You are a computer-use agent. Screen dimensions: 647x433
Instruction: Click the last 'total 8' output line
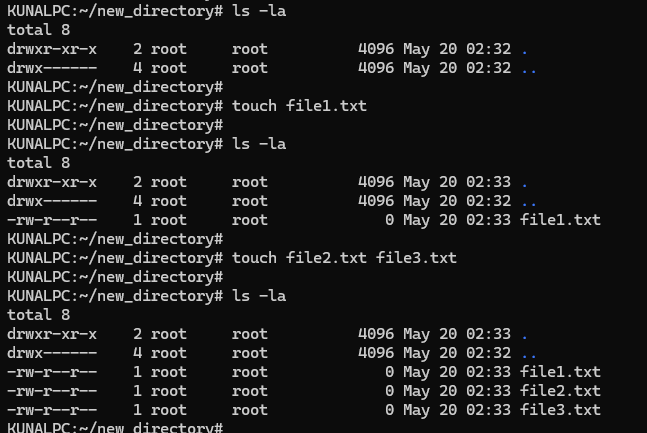(x=39, y=315)
